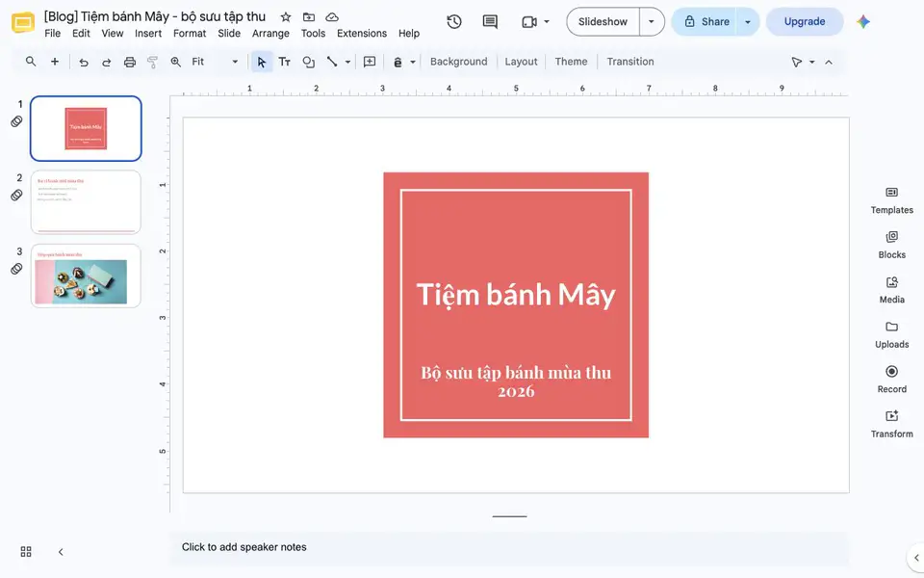The width and height of the screenshot is (924, 578).
Task: Select the Line tool
Action: coord(332,62)
